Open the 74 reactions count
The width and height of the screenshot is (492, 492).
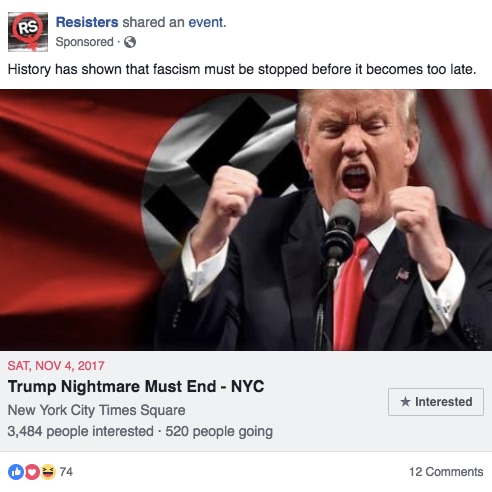(x=66, y=472)
